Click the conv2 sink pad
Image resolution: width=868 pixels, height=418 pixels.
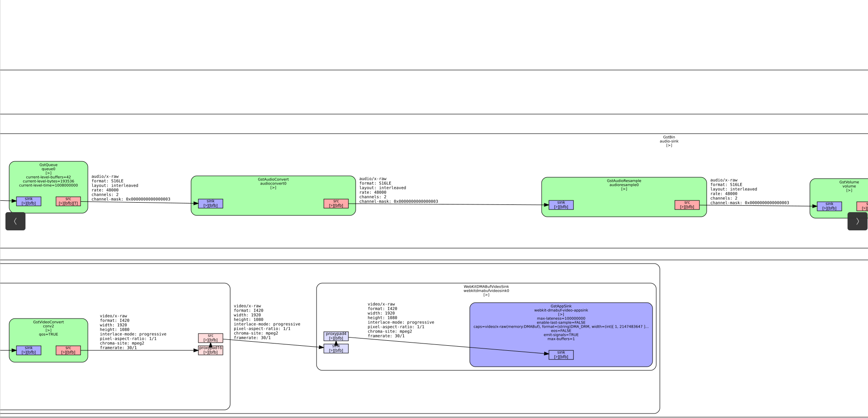click(29, 350)
